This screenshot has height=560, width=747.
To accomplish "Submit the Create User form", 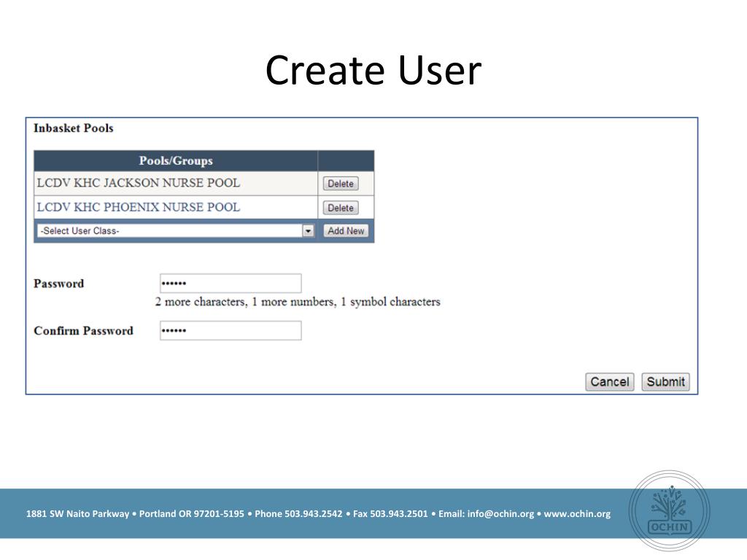I will (665, 382).
